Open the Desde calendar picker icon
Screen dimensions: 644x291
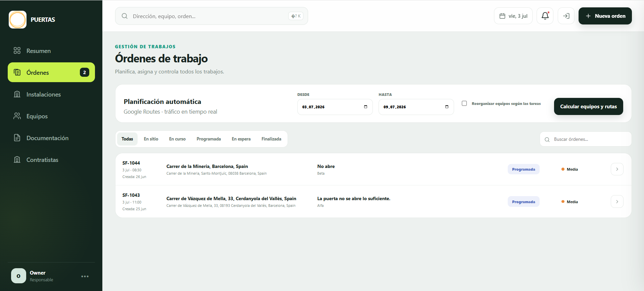(x=365, y=107)
